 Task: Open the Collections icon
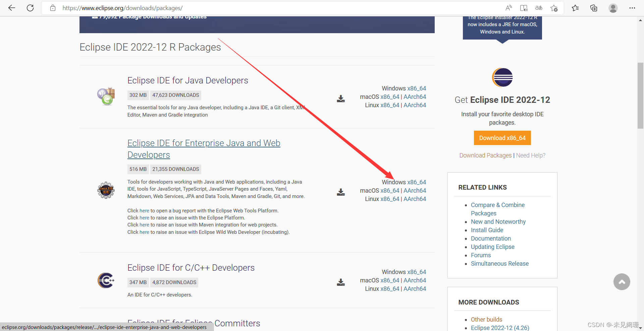click(x=594, y=8)
